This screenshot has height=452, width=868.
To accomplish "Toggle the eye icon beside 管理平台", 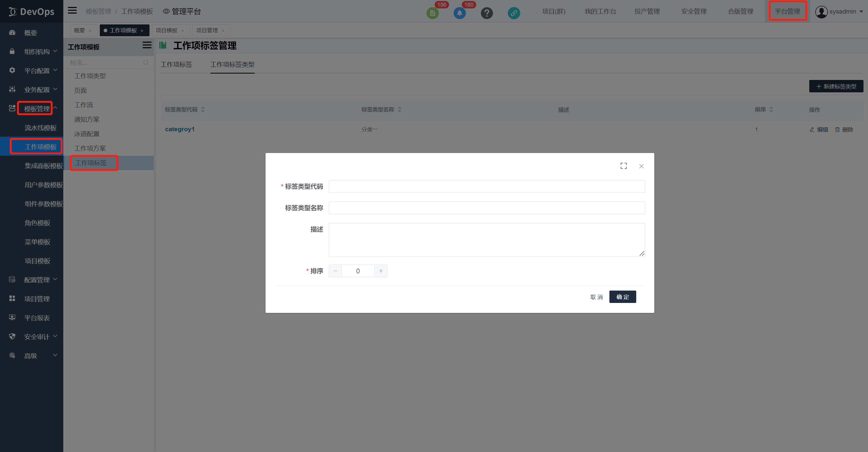I will pos(166,11).
